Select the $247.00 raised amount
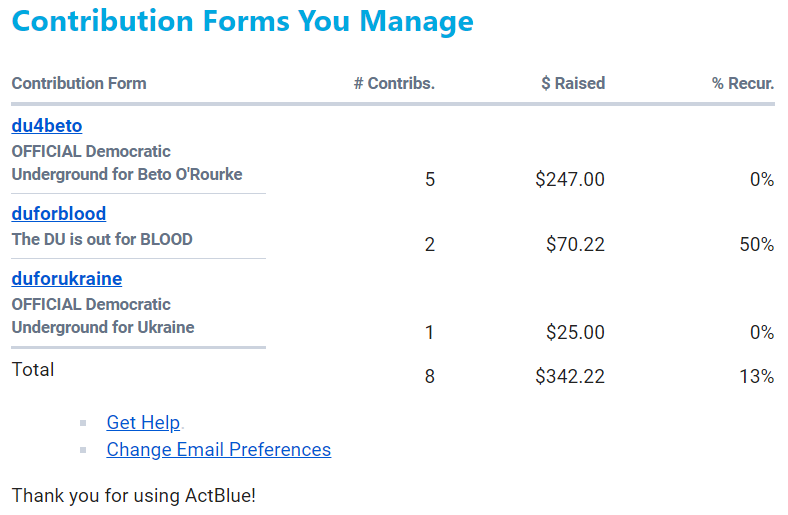Image resolution: width=788 pixels, height=515 pixels. pyautogui.click(x=570, y=180)
